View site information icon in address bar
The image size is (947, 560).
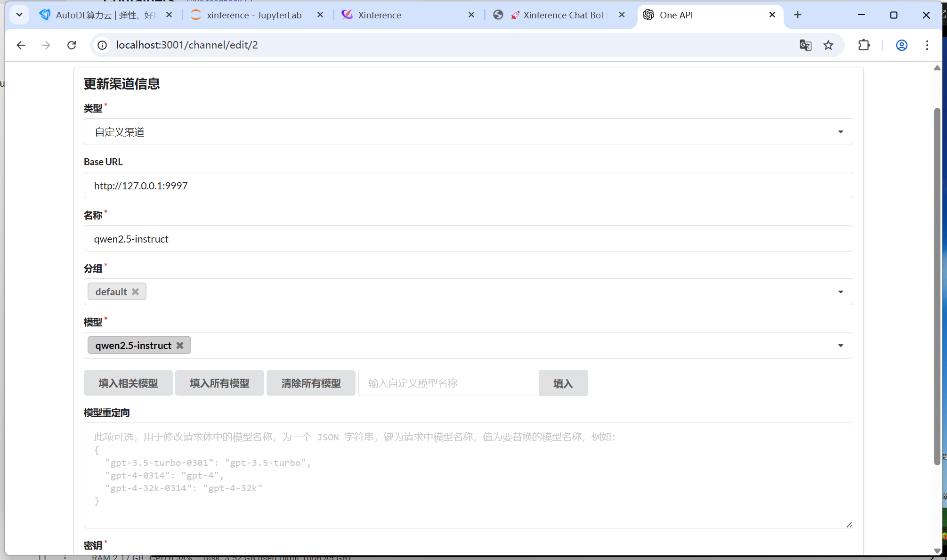pos(102,45)
